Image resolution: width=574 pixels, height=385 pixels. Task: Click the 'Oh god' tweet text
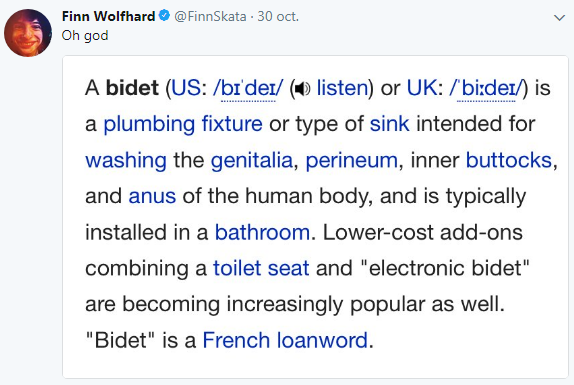pos(85,36)
